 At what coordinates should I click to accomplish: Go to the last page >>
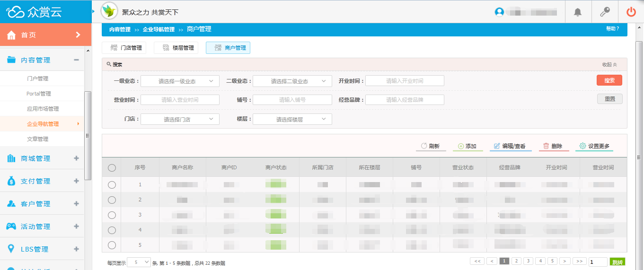click(579, 261)
